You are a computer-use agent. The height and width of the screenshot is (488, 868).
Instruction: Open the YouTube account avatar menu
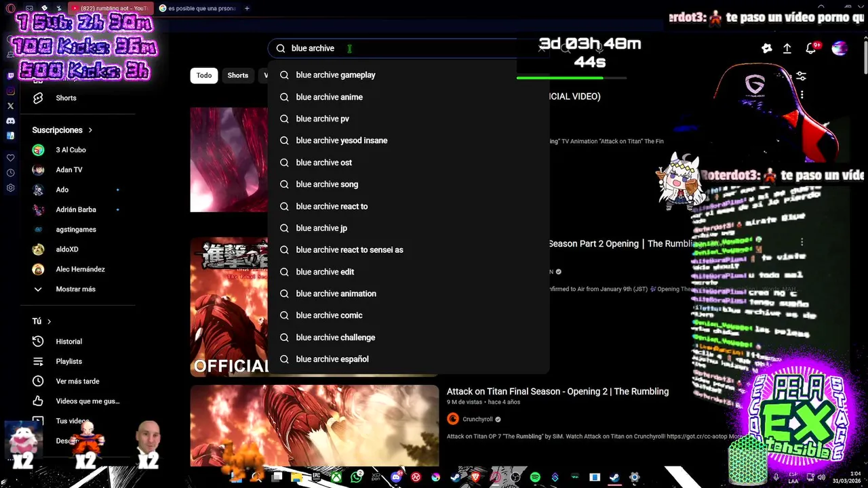[840, 48]
